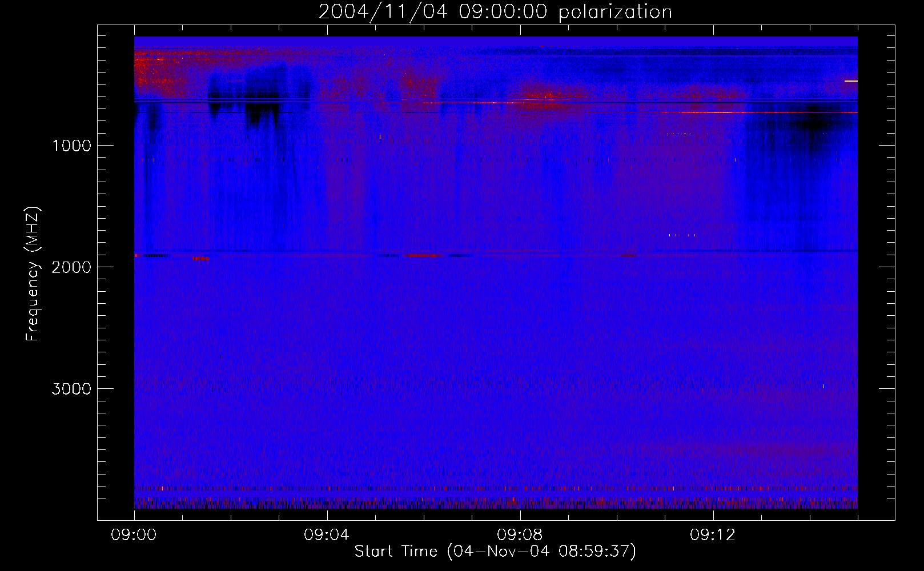This screenshot has width=924, height=571.
Task: Click the '09:12' time tick label
Action: 713,535
